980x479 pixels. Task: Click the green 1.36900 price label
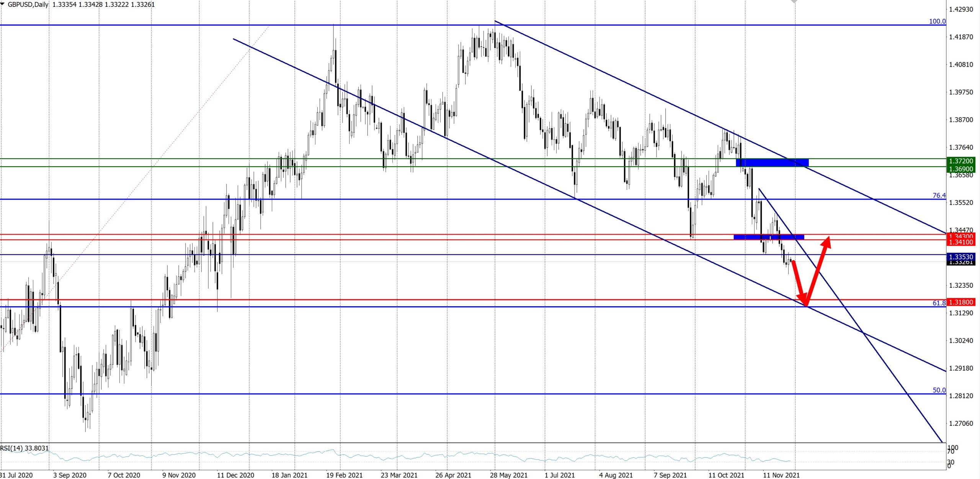tap(960, 169)
